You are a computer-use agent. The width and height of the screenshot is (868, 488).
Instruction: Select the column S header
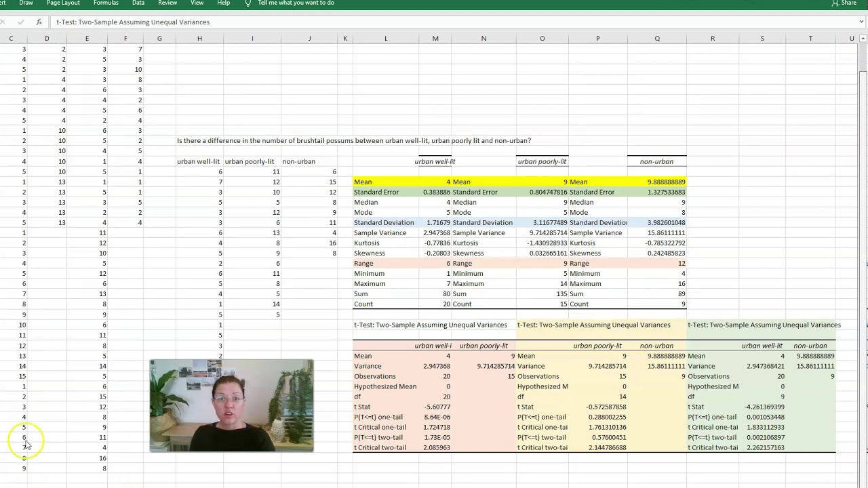pyautogui.click(x=762, y=39)
